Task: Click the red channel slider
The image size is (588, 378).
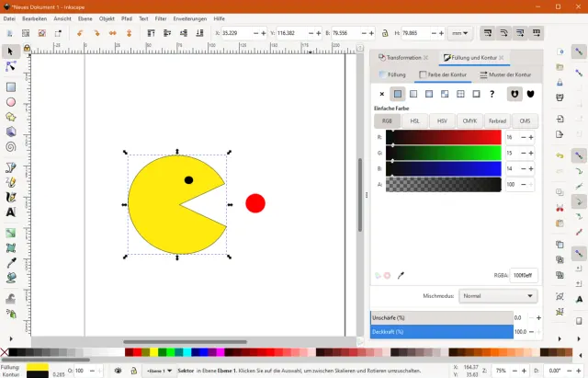Action: click(443, 137)
